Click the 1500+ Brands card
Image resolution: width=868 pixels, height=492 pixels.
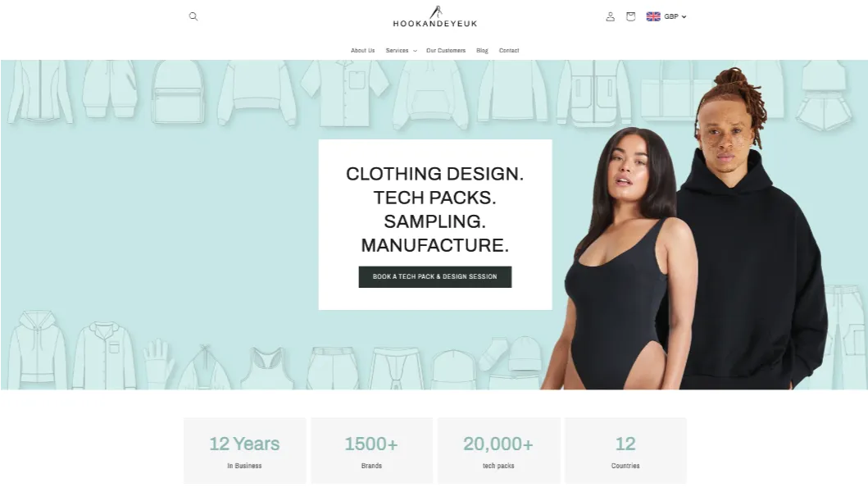[371, 451]
